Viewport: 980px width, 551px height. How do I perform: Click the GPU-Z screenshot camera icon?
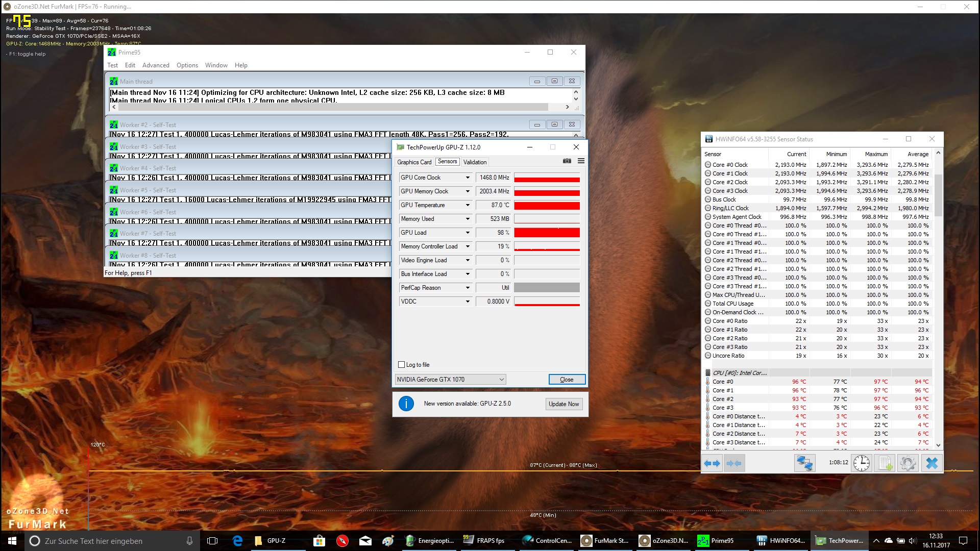pyautogui.click(x=567, y=161)
